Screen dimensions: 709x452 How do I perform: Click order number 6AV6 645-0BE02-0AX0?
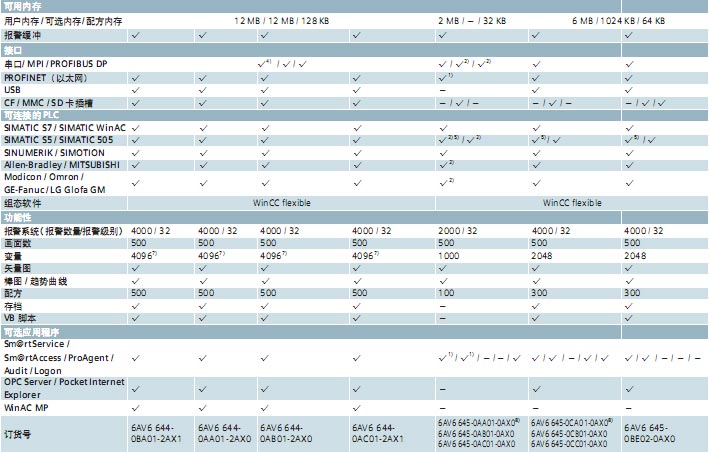tap(649, 433)
